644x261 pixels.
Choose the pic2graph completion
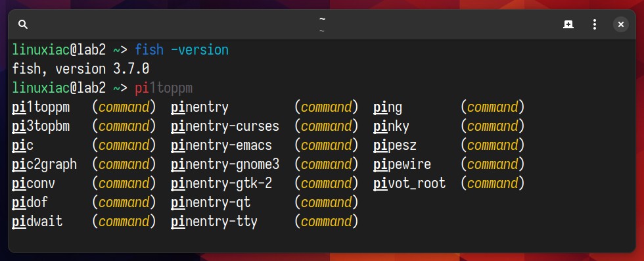45,164
